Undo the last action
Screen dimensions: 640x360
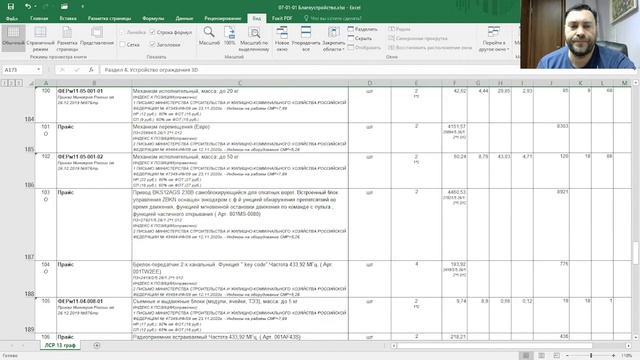(x=27, y=7)
